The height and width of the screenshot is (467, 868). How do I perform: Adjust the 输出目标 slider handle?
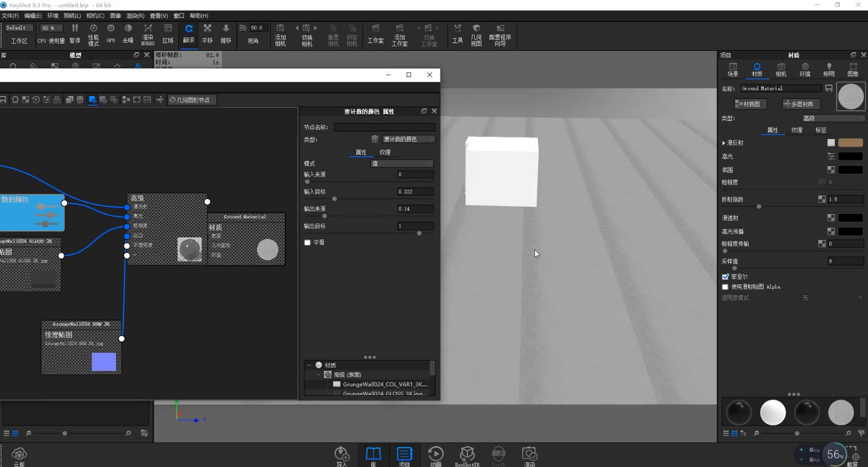(x=419, y=233)
